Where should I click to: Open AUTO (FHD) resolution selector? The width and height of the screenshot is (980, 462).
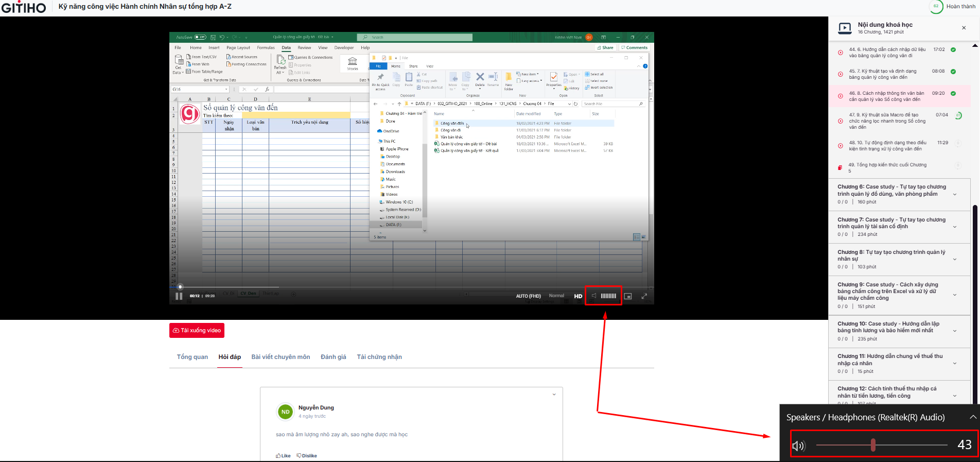point(528,296)
